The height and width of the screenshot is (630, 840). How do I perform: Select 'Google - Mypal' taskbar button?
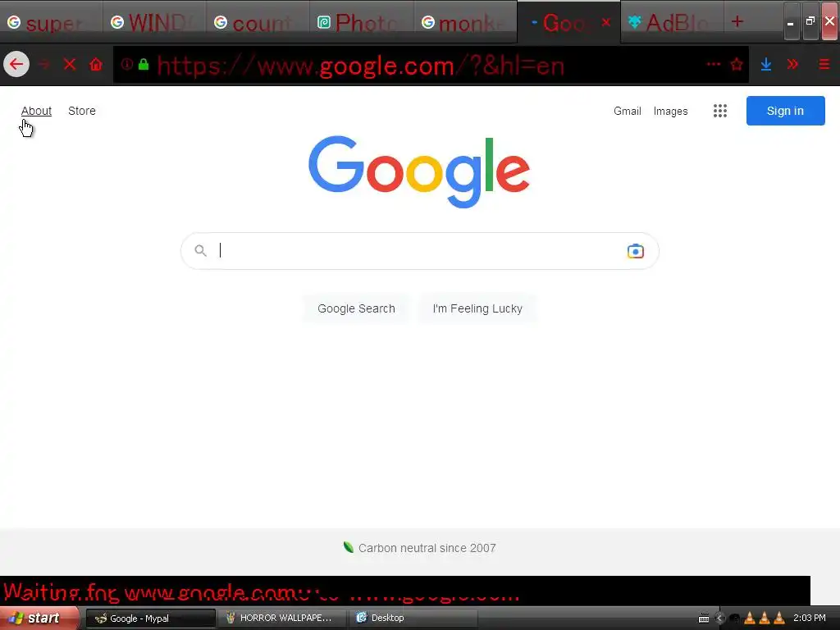[x=151, y=619]
